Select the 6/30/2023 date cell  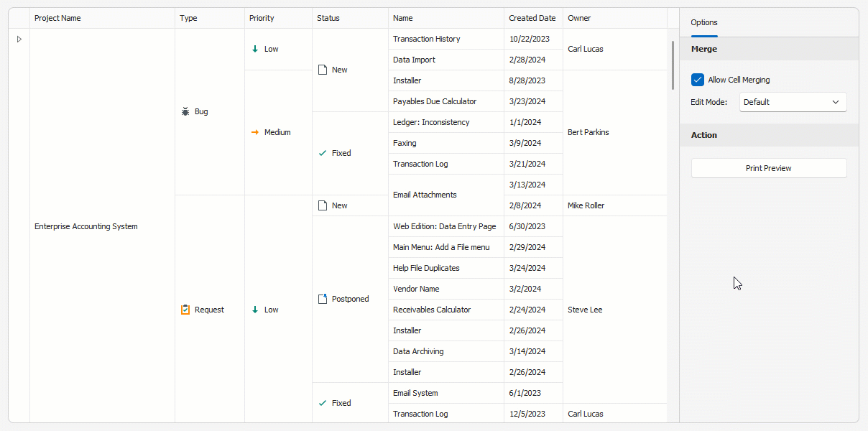click(534, 226)
